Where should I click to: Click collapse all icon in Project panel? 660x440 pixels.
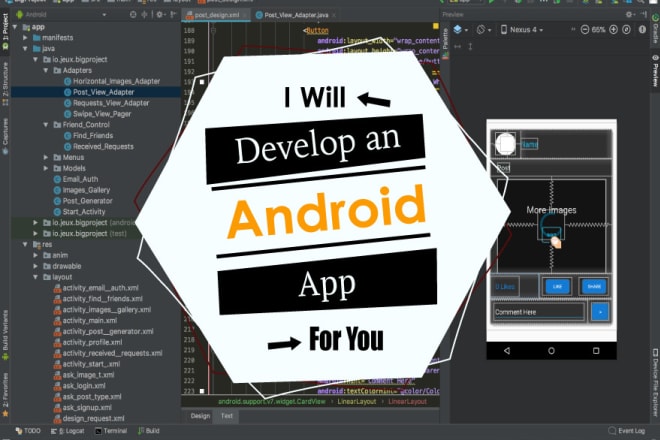(144, 15)
